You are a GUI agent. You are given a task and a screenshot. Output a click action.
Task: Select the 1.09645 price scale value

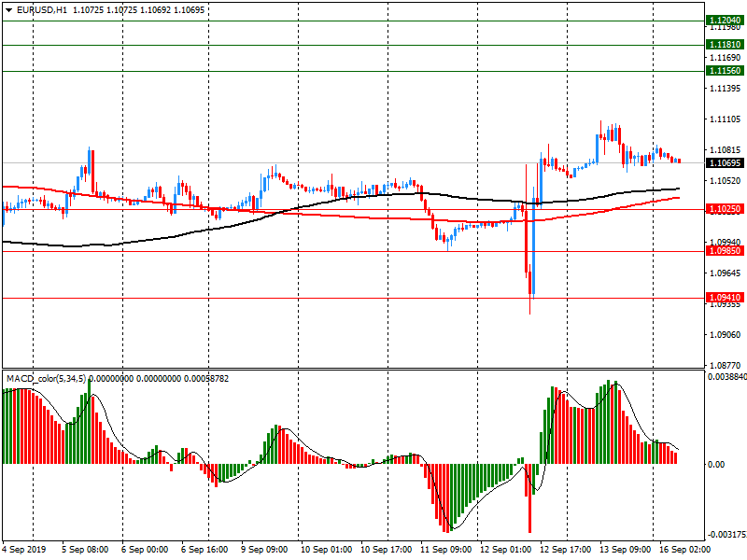[x=726, y=273]
